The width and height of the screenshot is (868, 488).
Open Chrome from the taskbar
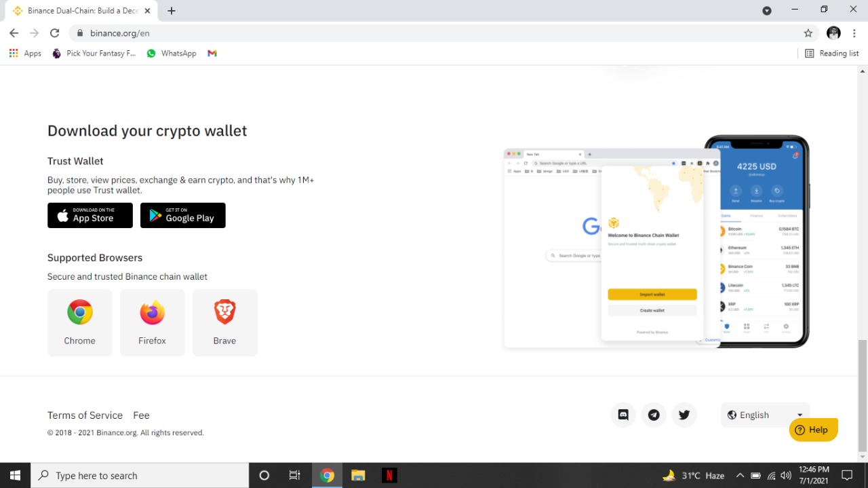328,475
